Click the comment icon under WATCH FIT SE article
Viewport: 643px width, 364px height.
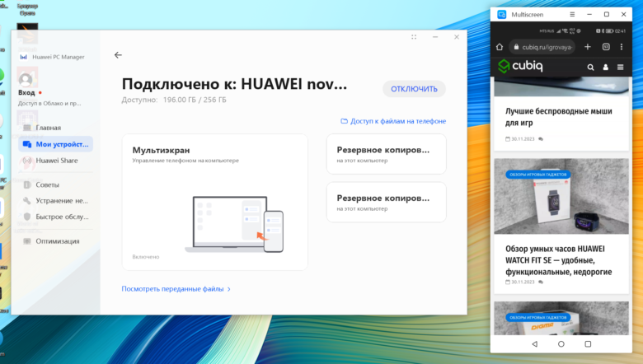(x=541, y=282)
